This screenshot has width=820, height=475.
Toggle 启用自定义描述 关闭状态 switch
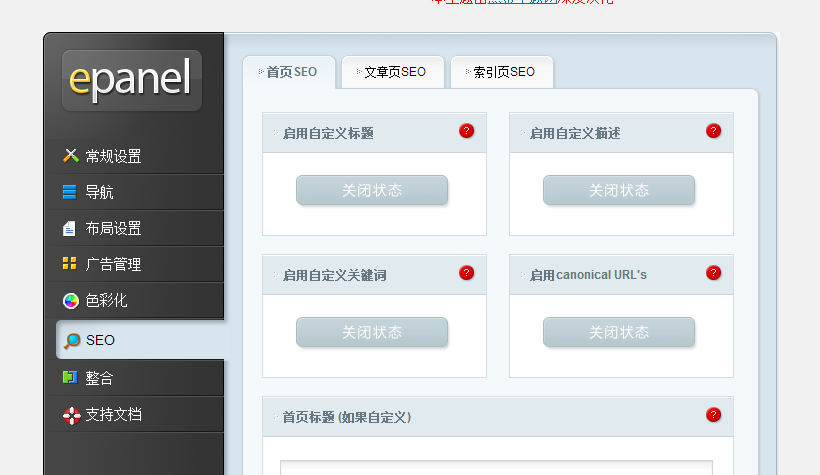(619, 190)
